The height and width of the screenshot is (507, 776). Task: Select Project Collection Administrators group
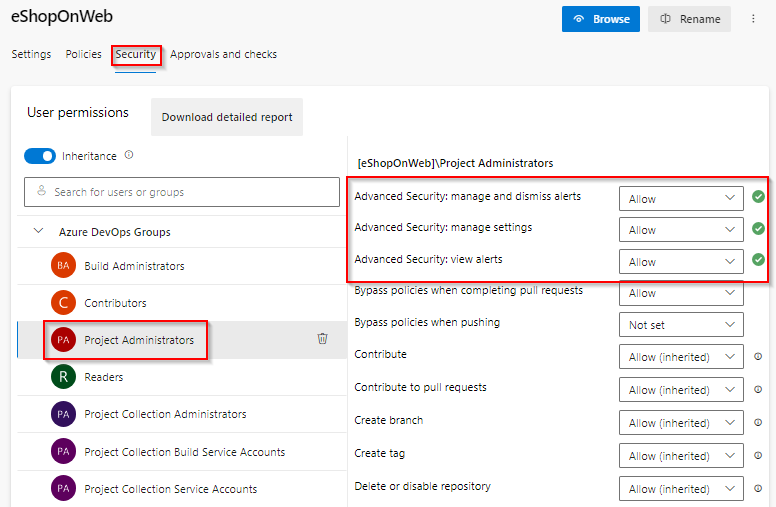pyautogui.click(x=182, y=414)
